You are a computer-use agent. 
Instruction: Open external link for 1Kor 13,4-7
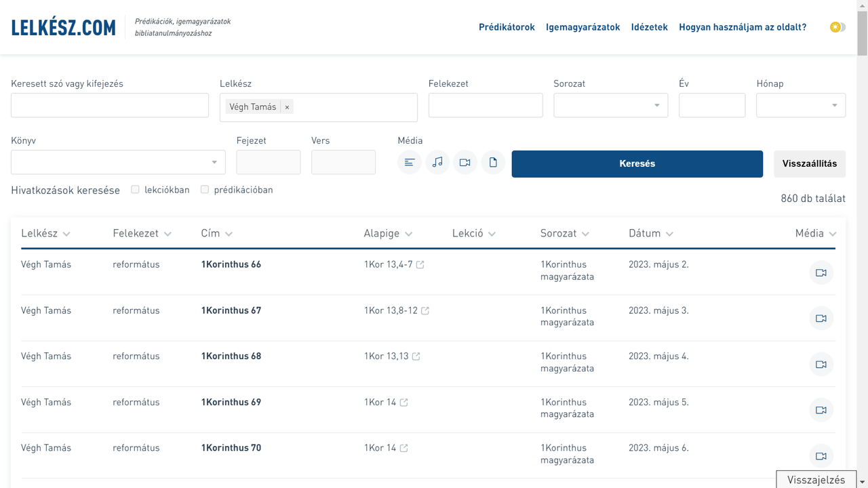point(420,265)
